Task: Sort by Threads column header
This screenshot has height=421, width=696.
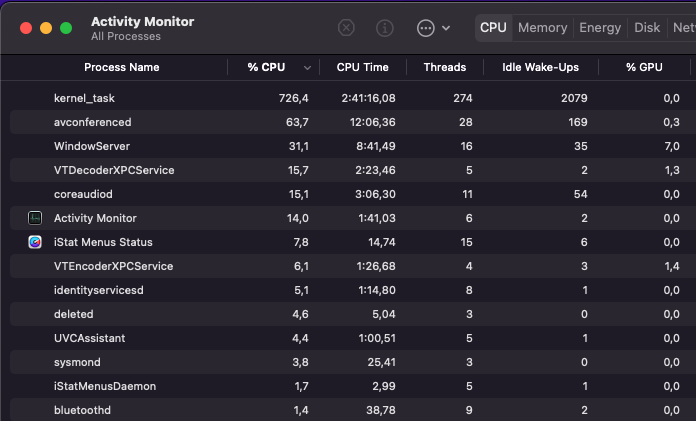Action: (x=445, y=67)
